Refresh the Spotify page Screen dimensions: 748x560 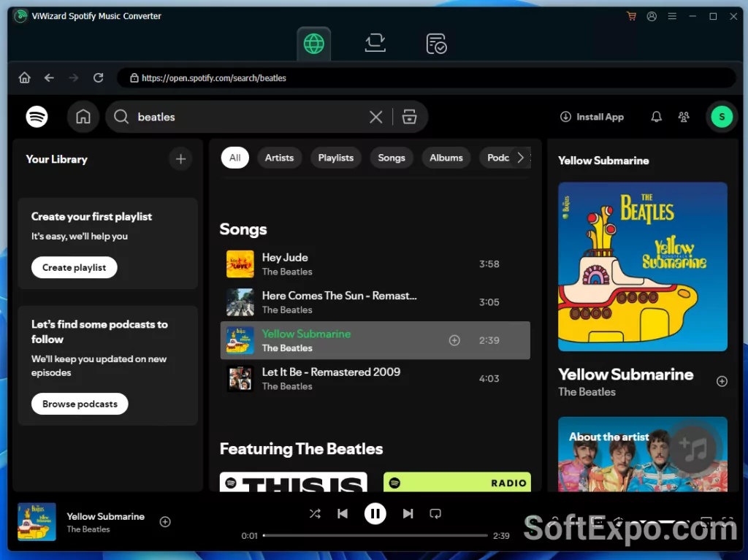pyautogui.click(x=98, y=77)
